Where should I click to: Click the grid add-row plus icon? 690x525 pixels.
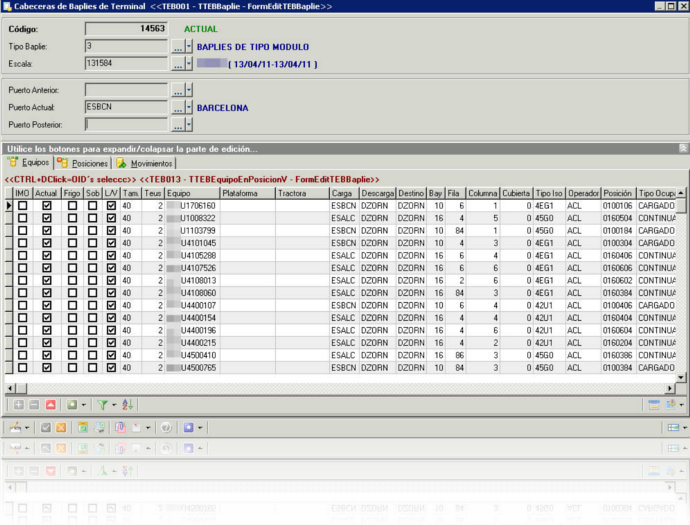tap(18, 405)
